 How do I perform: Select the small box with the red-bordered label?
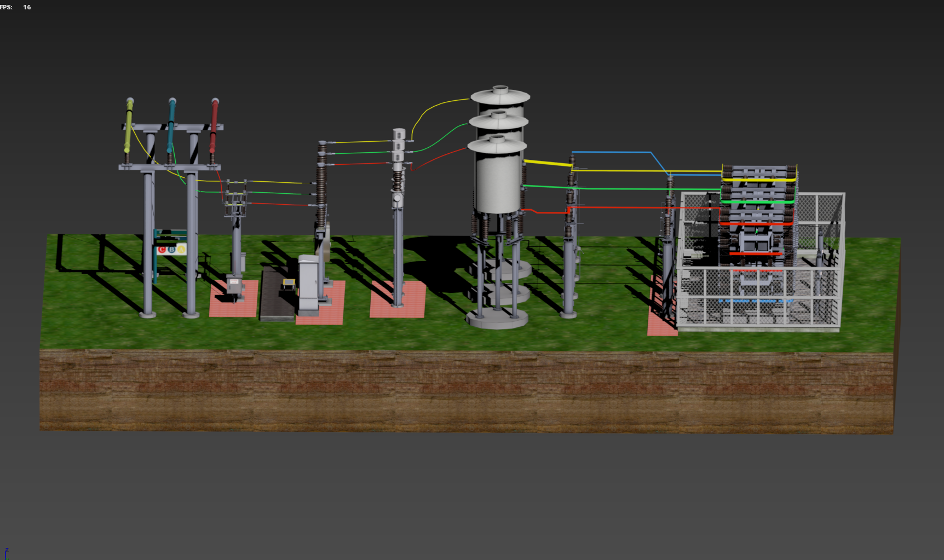(x=234, y=286)
